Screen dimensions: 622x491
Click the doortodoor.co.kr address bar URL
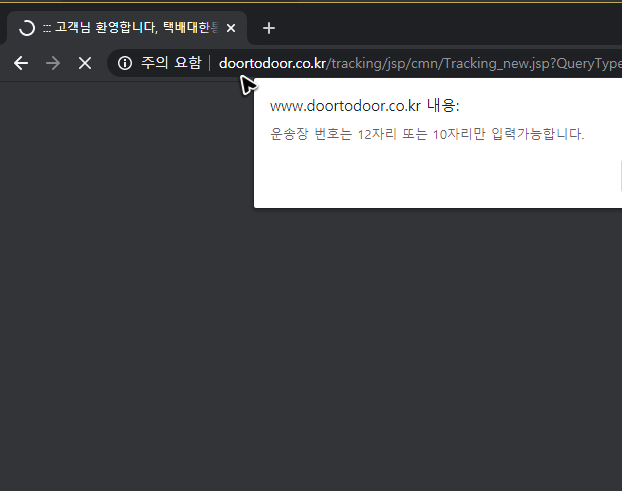[x=420, y=63]
